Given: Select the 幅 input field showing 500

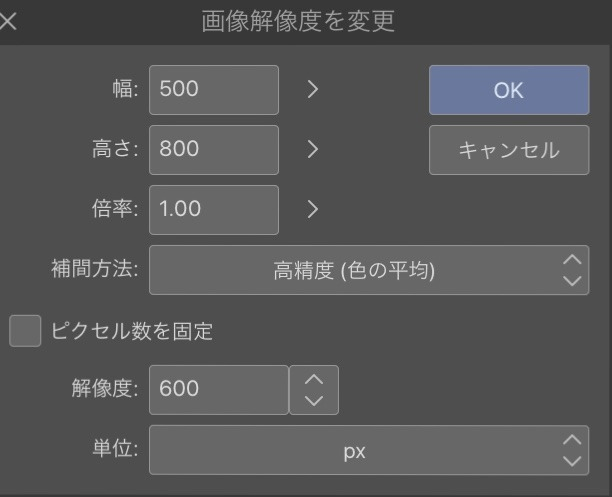Looking at the screenshot, I should pos(213,89).
